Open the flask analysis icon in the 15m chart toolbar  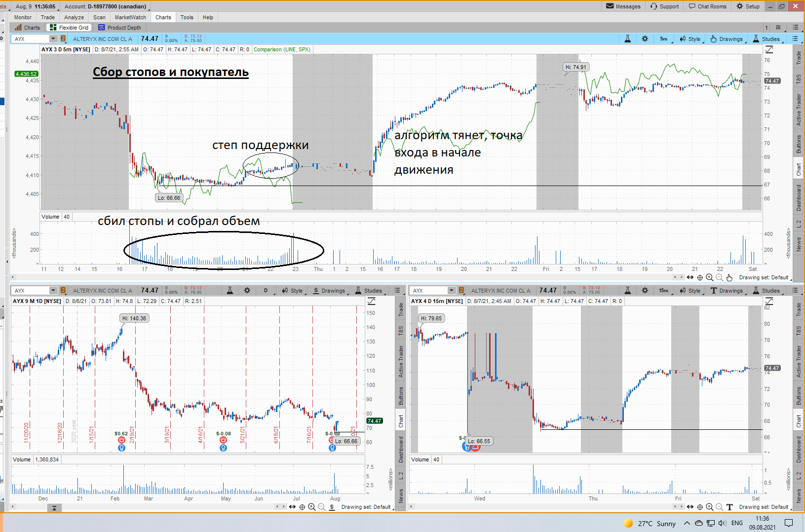point(628,291)
